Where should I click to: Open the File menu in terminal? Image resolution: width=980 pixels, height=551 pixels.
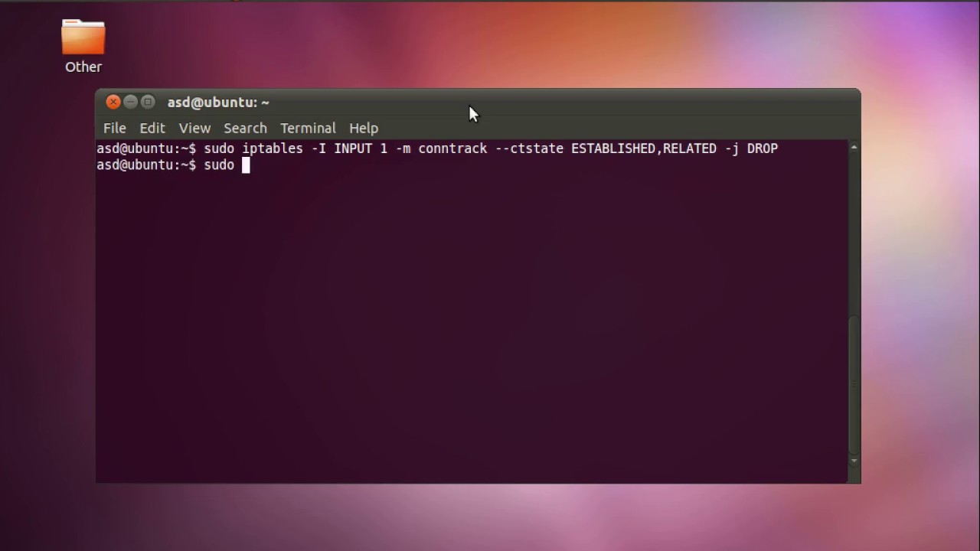coord(114,128)
